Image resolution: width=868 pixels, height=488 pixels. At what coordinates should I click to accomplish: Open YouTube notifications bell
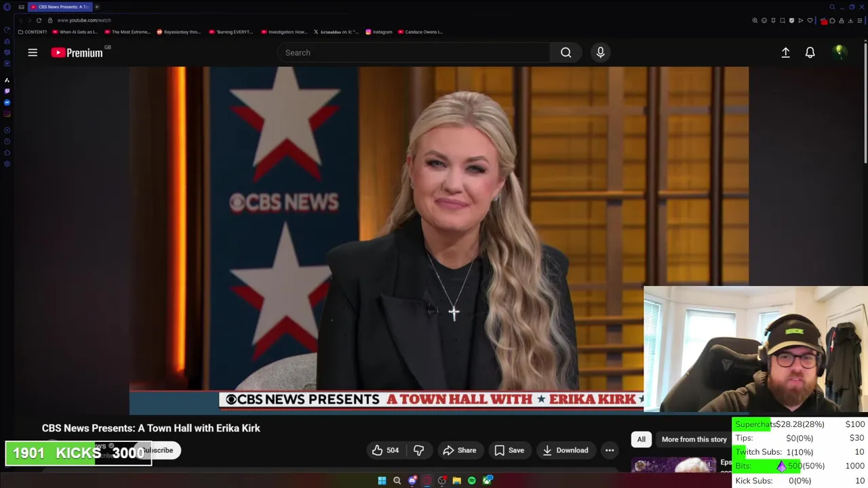click(x=810, y=52)
